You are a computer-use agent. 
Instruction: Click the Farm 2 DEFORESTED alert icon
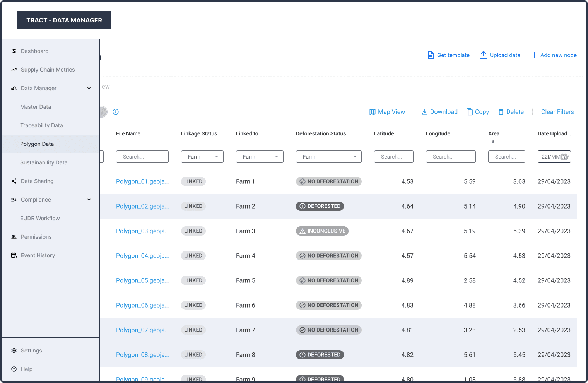click(303, 206)
